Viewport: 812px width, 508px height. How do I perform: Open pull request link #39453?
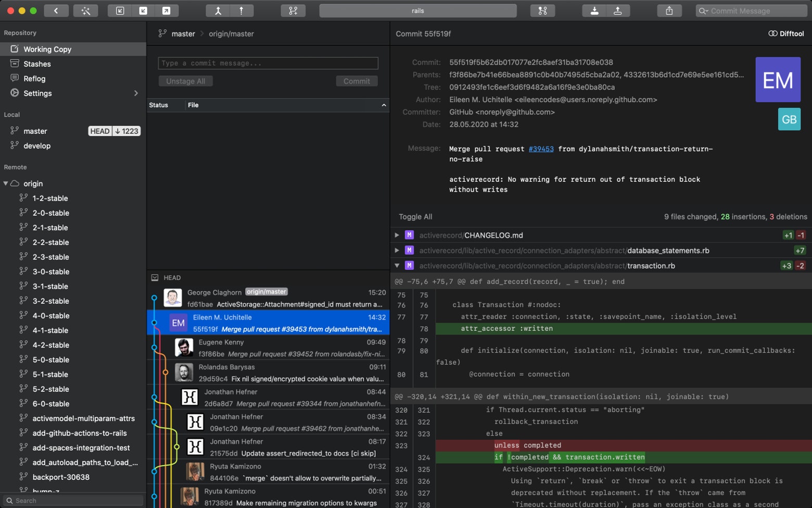pyautogui.click(x=541, y=148)
